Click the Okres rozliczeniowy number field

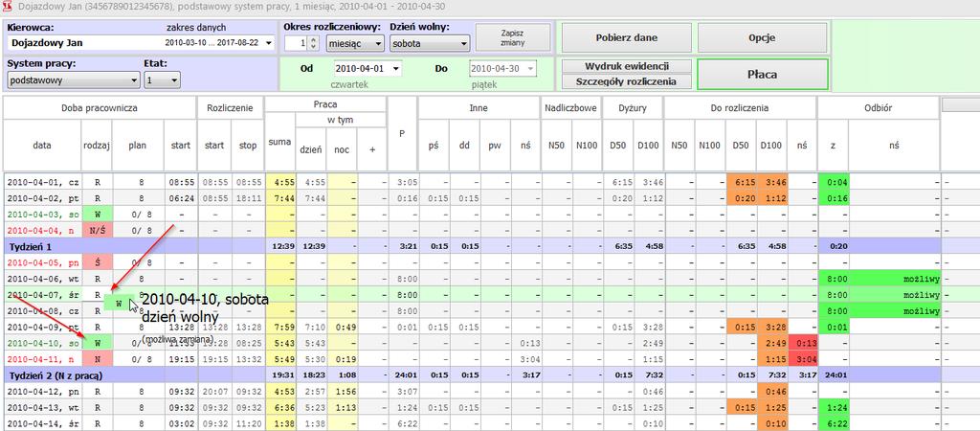[x=297, y=44]
